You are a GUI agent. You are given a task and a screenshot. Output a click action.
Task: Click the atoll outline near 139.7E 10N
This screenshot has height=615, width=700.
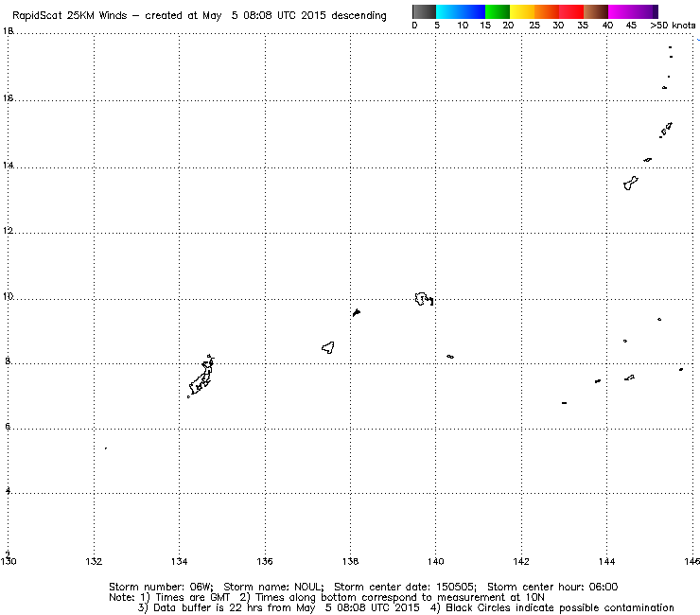pyautogui.click(x=424, y=299)
